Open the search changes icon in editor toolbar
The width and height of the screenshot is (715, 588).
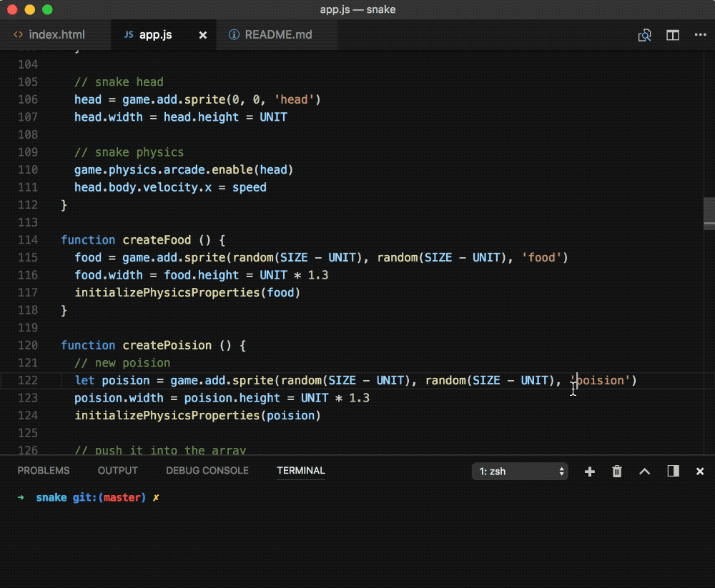645,35
